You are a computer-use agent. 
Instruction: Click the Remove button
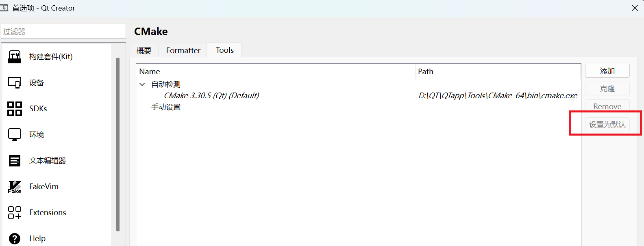607,106
